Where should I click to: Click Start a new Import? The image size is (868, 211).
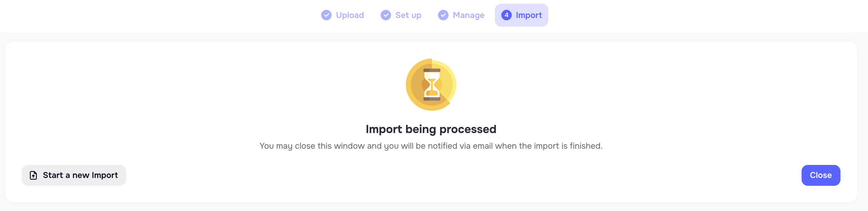pos(74,175)
